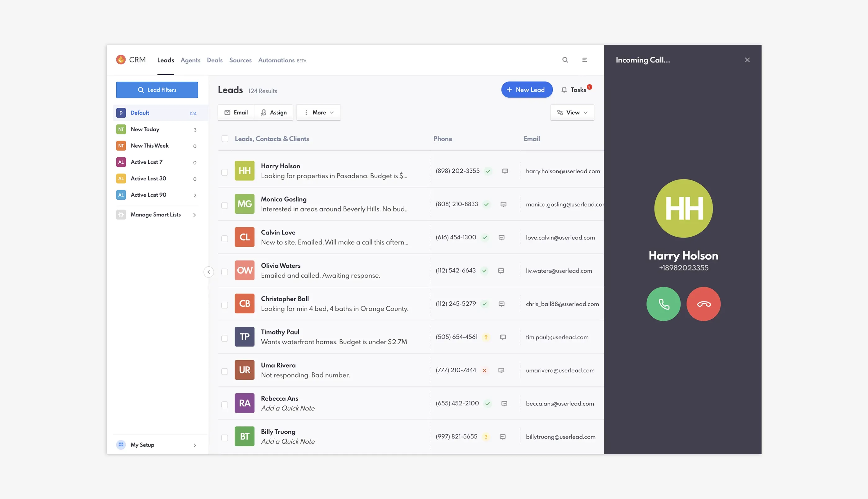Click the HH avatar of Harry Holson row

pos(245,171)
